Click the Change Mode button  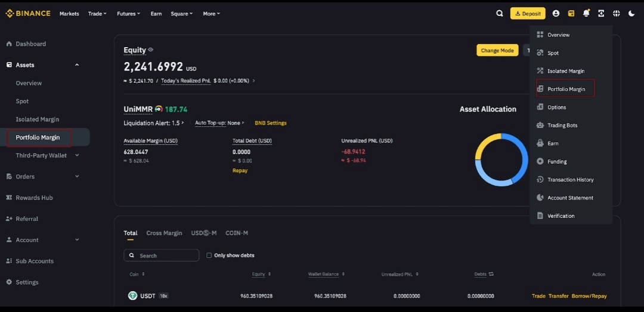(x=497, y=51)
